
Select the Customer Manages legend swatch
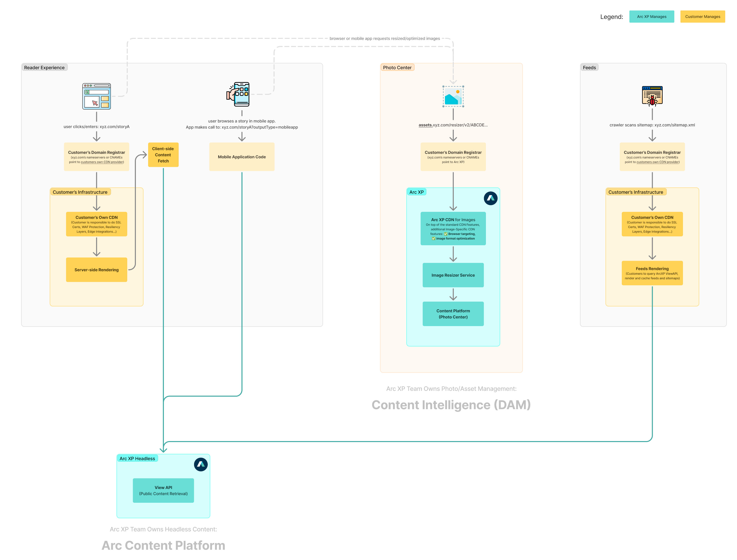[703, 17]
